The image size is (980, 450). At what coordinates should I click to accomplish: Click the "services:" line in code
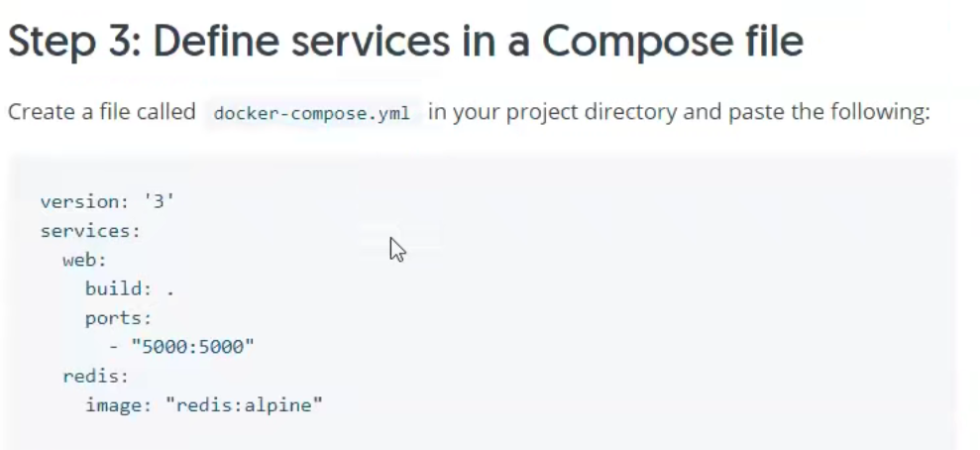(90, 231)
